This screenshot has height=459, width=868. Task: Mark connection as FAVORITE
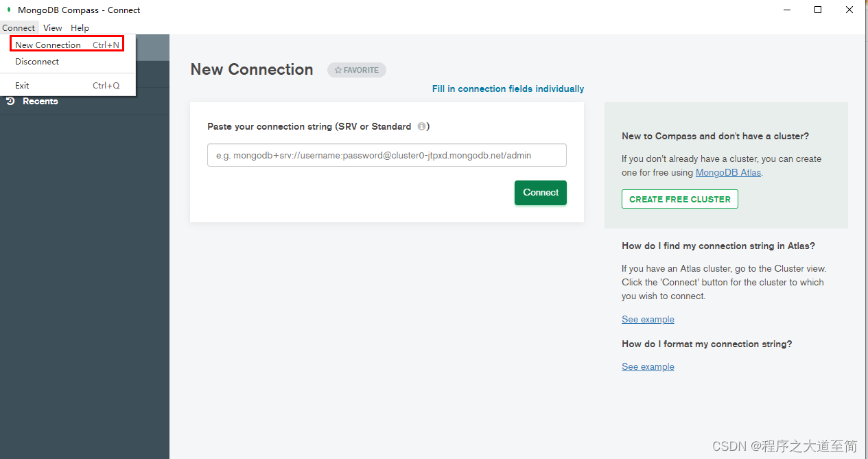(x=357, y=70)
